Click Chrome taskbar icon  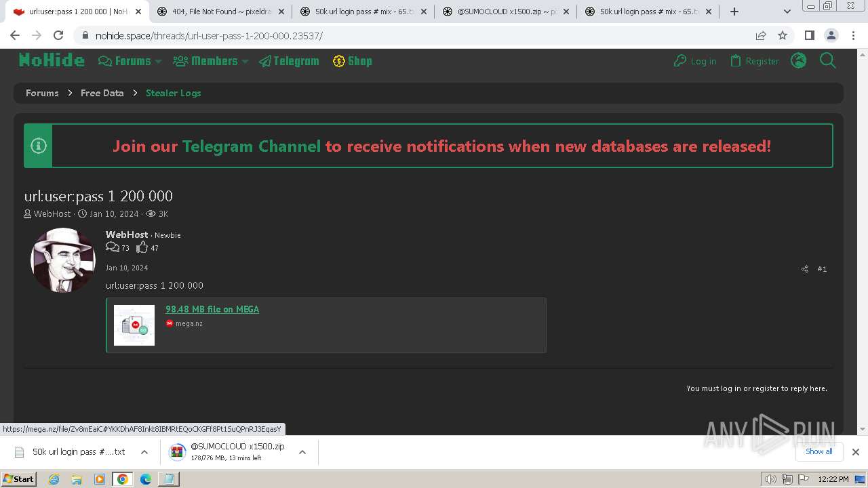(x=123, y=479)
